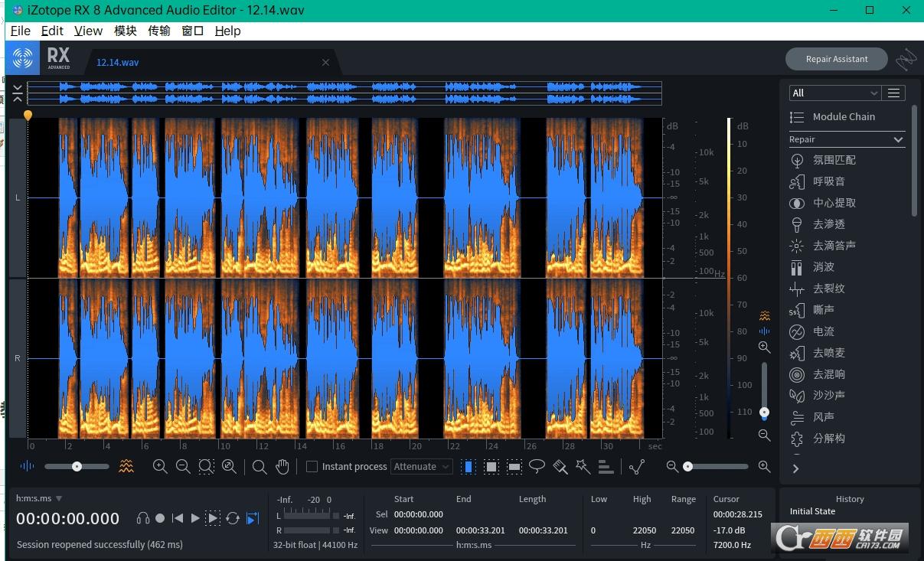Open the View menu

coord(88,31)
